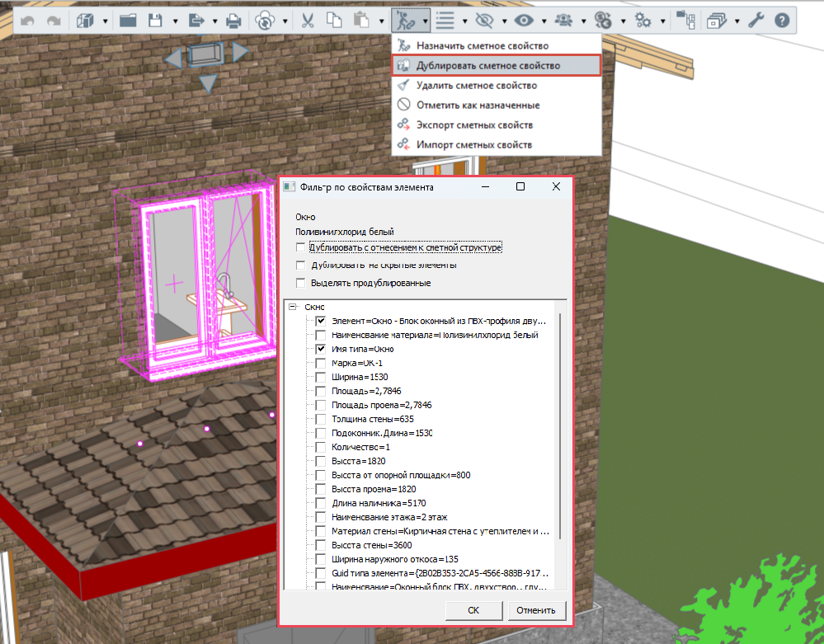
Task: Click the Copy pages icon
Action: click(334, 21)
